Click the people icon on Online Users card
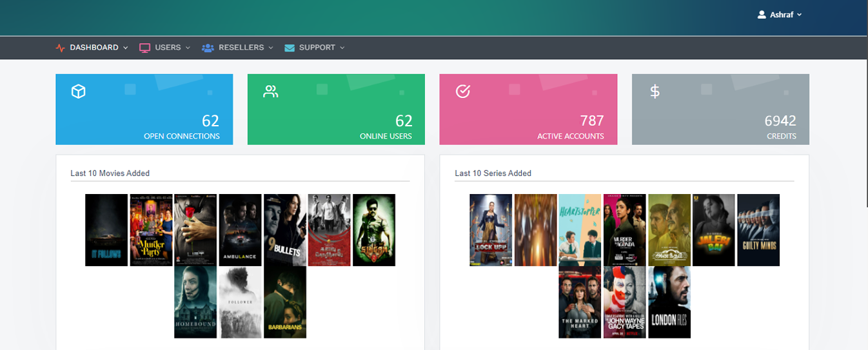The height and width of the screenshot is (350, 868). pos(270,92)
